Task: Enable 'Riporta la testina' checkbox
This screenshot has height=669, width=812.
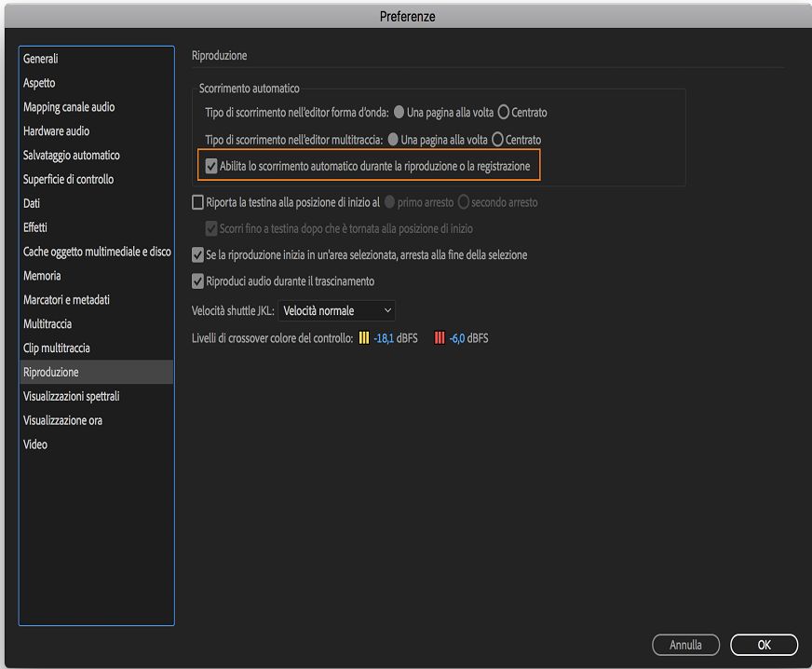Action: [x=197, y=202]
